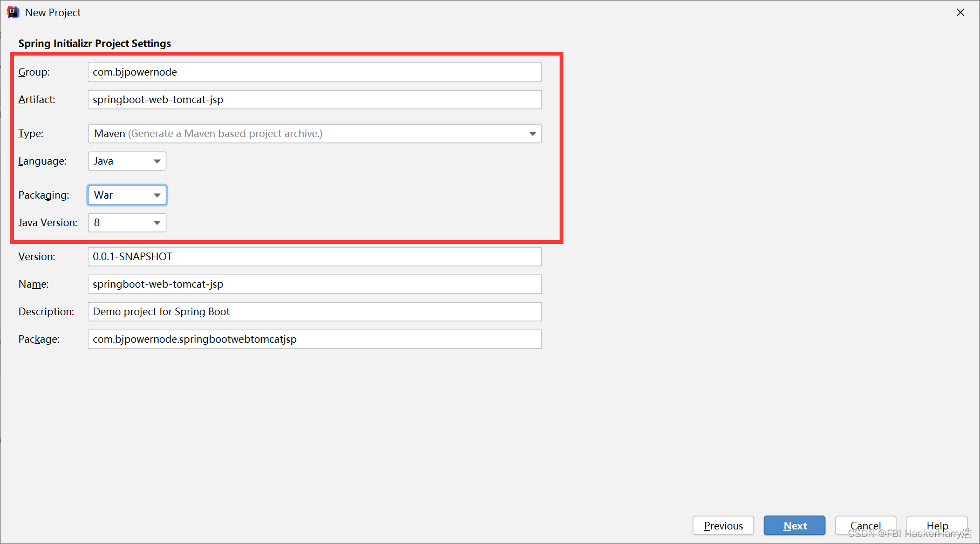
Task: Edit the Description field
Action: tap(315, 311)
